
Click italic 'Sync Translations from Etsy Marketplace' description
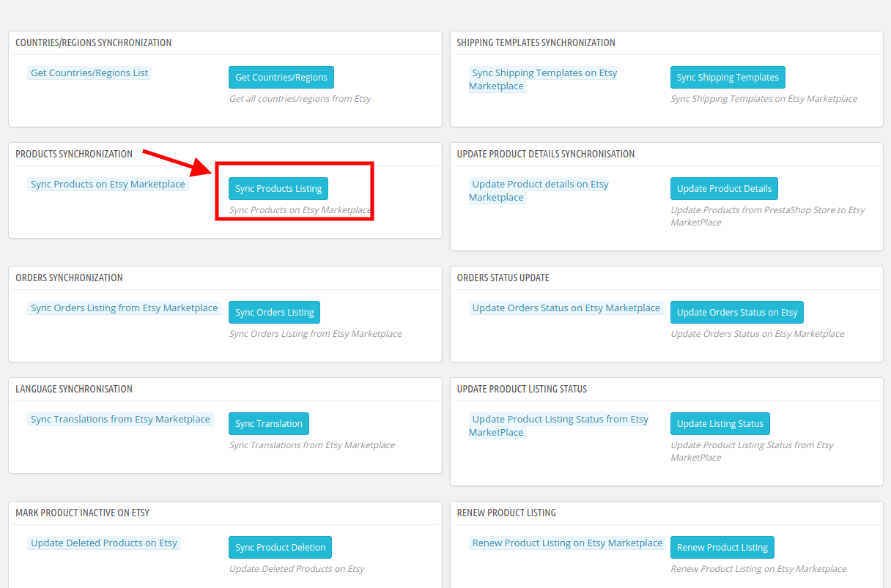point(312,445)
